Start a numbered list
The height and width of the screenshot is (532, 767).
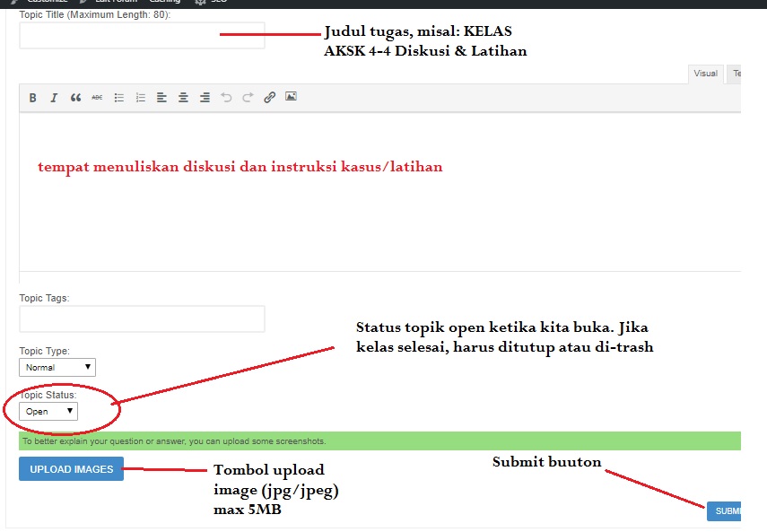(140, 98)
